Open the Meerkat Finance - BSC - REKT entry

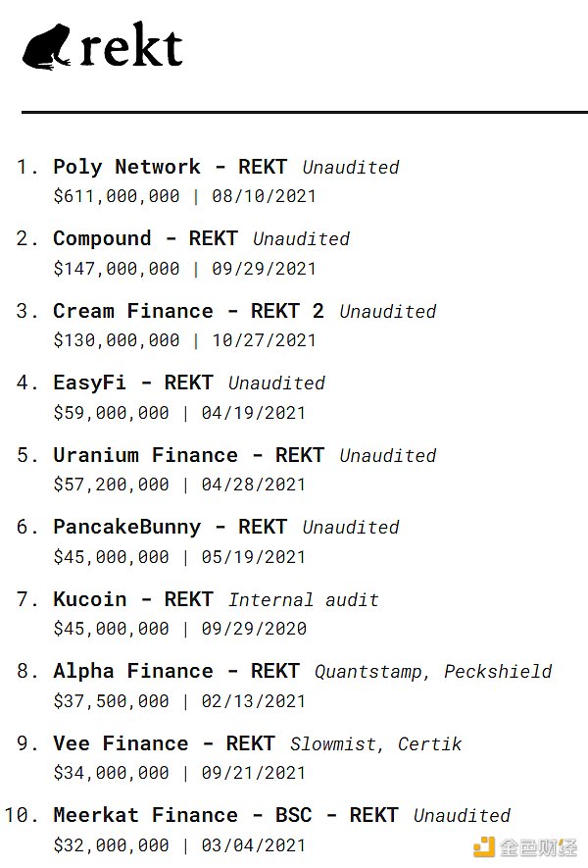(225, 815)
